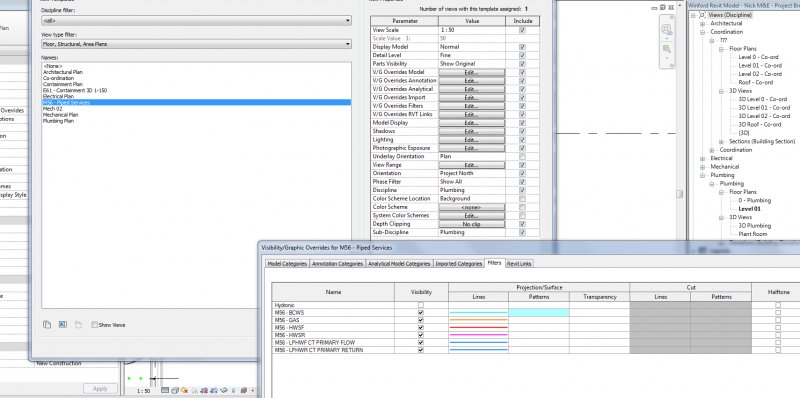Click the steering wheel navigation icon
Screen dimensions: 800x398
667,30
